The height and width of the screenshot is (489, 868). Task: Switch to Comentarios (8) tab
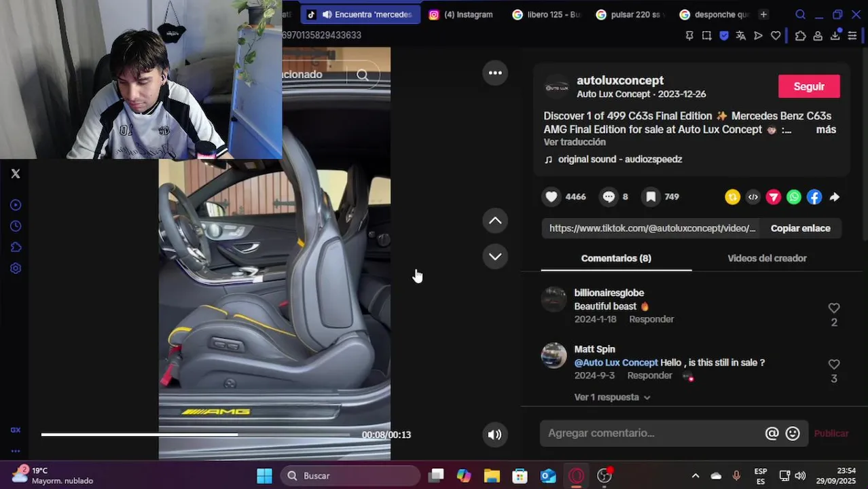pos(616,258)
